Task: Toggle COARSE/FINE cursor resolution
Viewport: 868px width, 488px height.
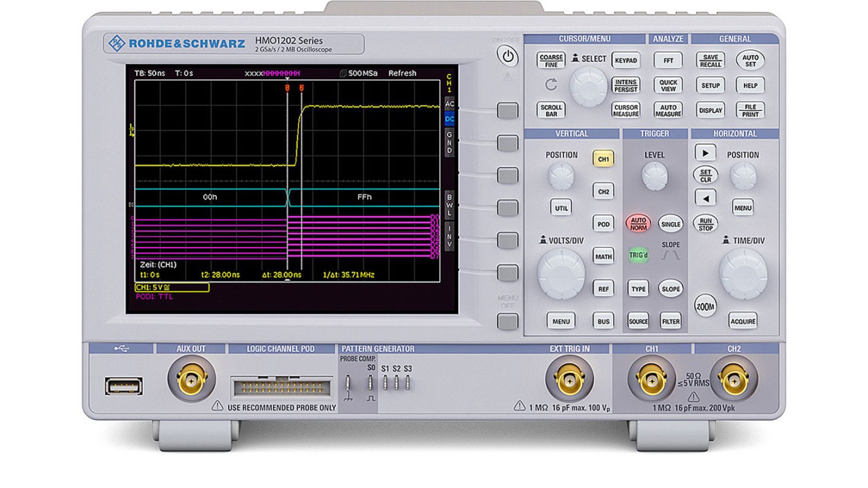Action: tap(550, 60)
